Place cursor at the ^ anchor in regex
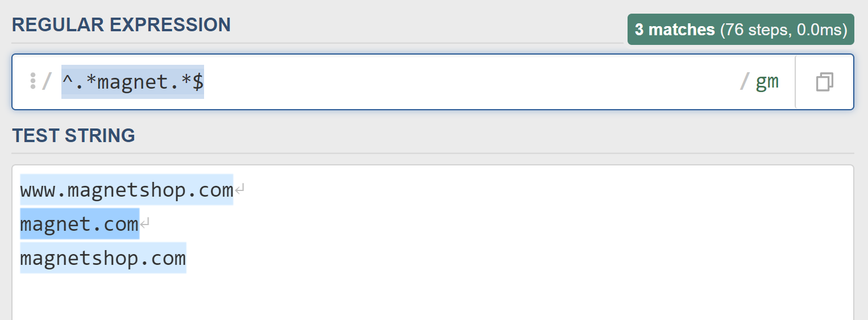 [67, 82]
